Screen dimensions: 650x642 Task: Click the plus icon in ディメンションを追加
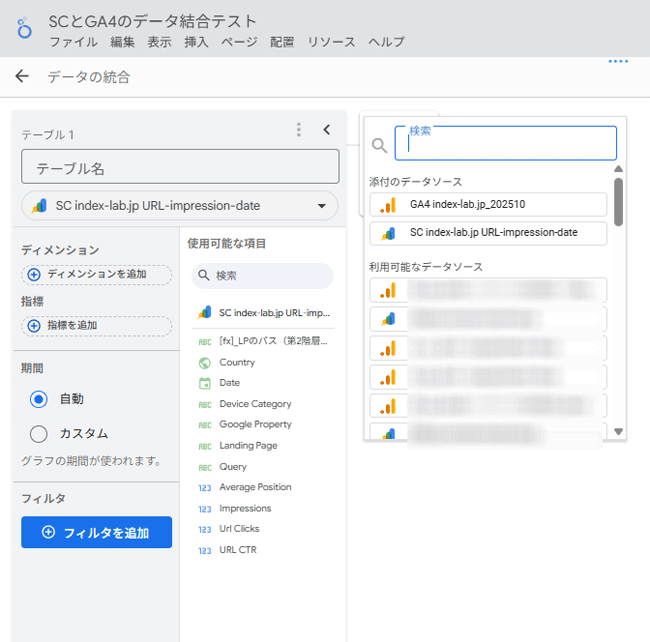(x=34, y=274)
